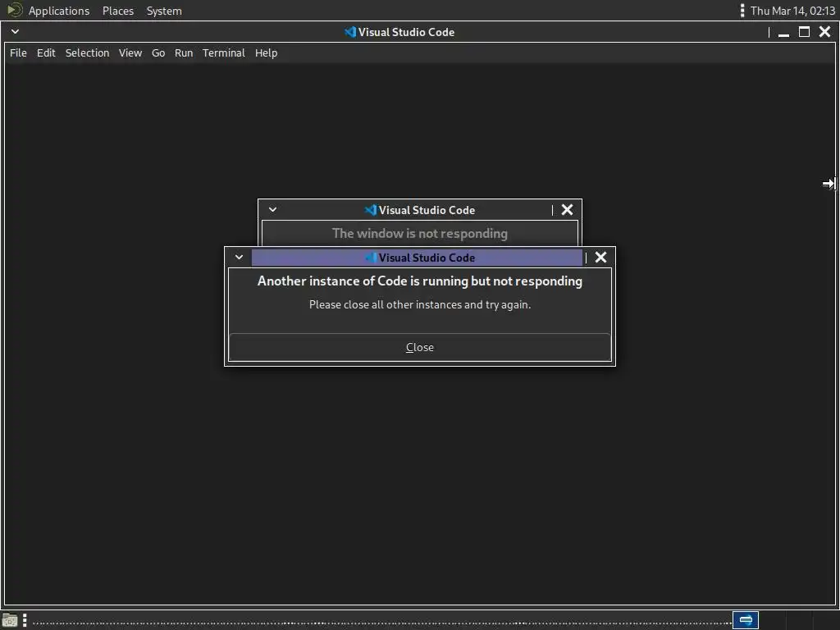Click Close button in the error dialog

420,347
